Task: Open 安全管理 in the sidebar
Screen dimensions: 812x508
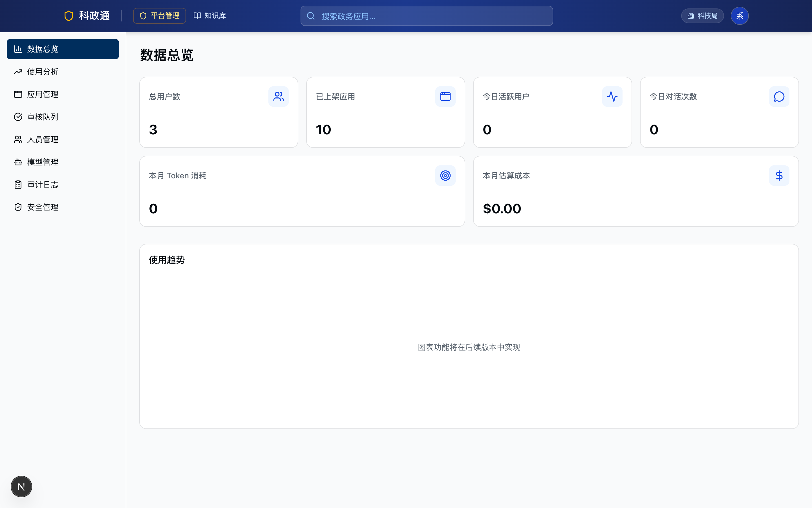Action: pos(63,207)
